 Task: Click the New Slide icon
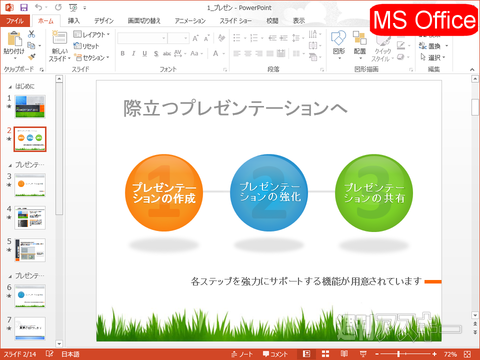click(59, 37)
